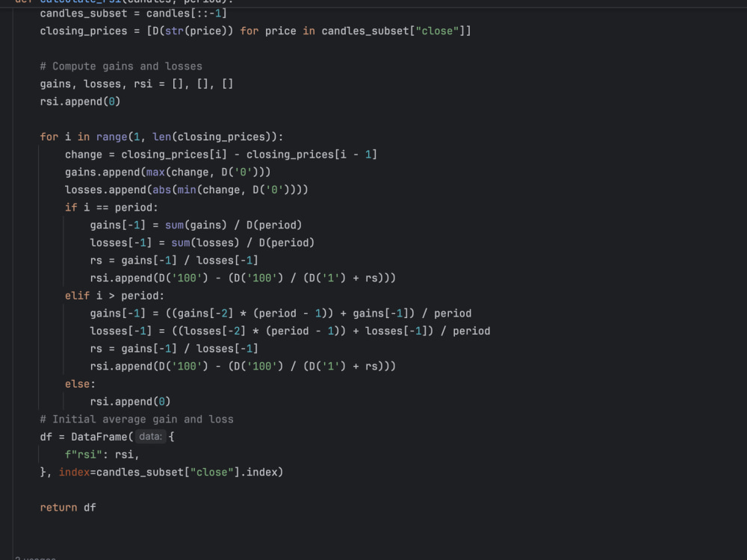Viewport: 747px width, 560px height.
Task: Click the 'candles_subset = candles[::-1]' line
Action: point(134,13)
